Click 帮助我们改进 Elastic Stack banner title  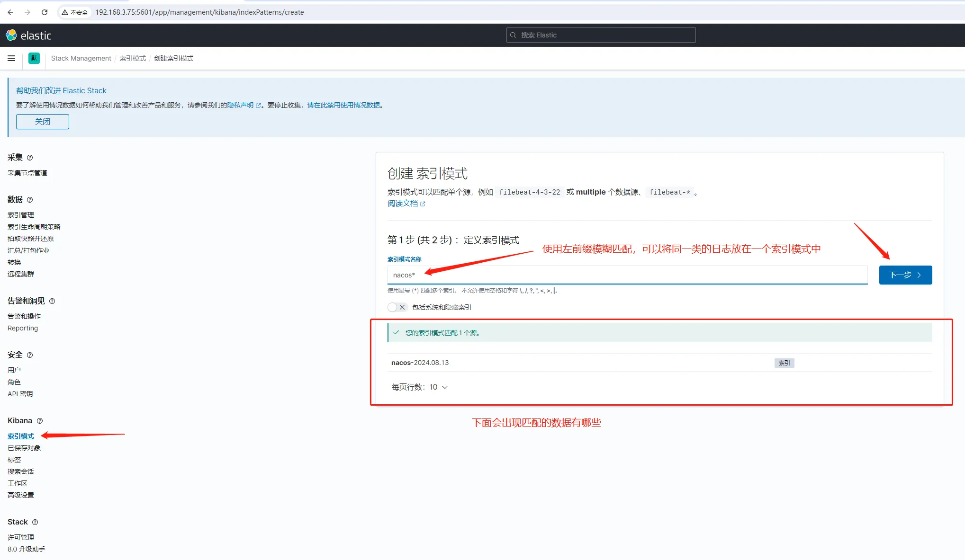point(61,90)
